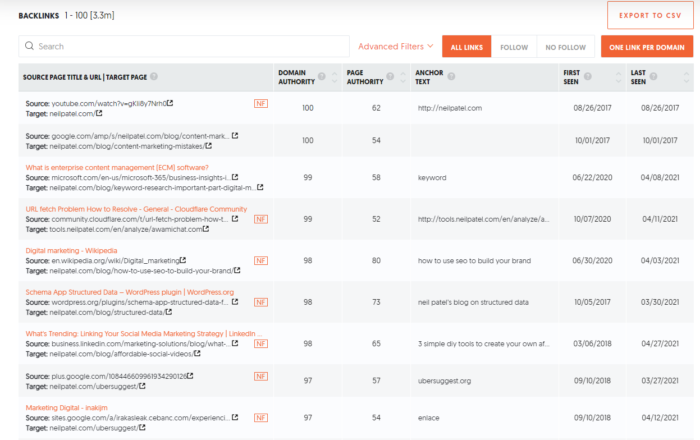Open external link for microsoft.com source
Viewport: 700px width, 440px height.
[235, 177]
